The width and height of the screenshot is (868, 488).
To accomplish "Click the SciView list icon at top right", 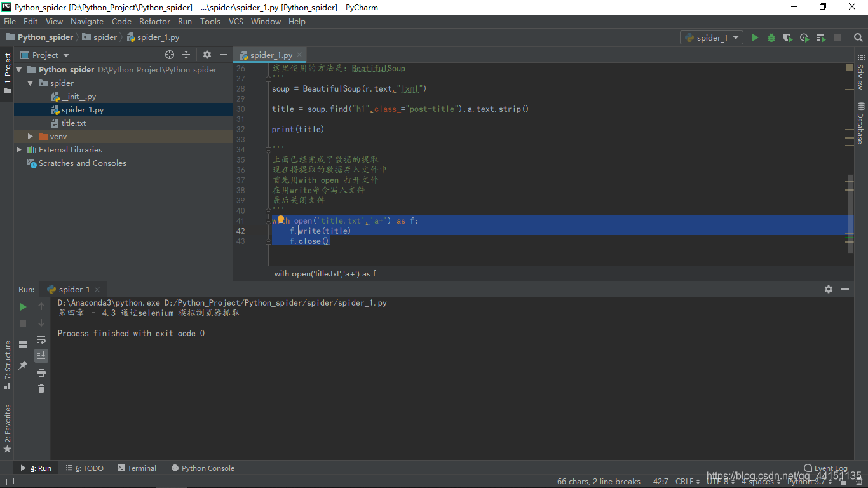I will click(x=861, y=57).
